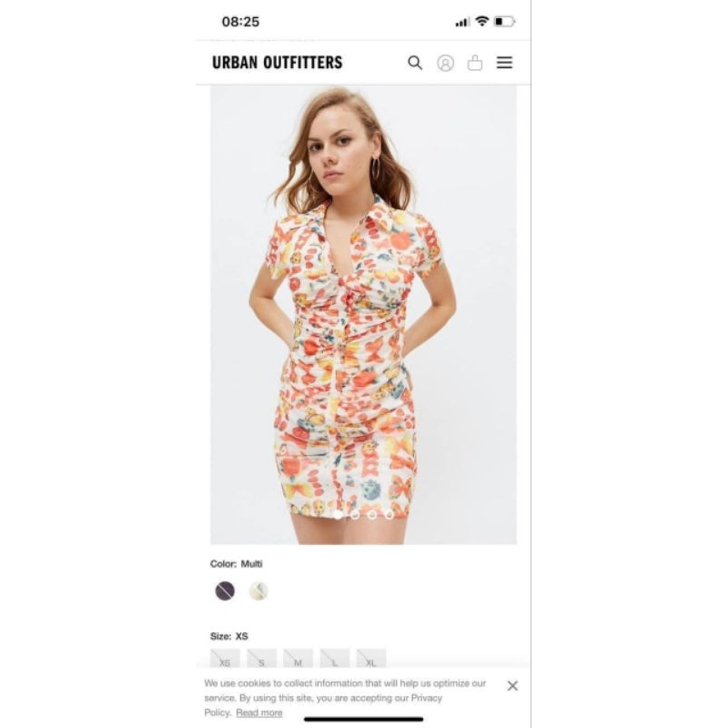Image resolution: width=728 pixels, height=728 pixels.
Task: Open the Read more privacy link
Action: pos(259,713)
